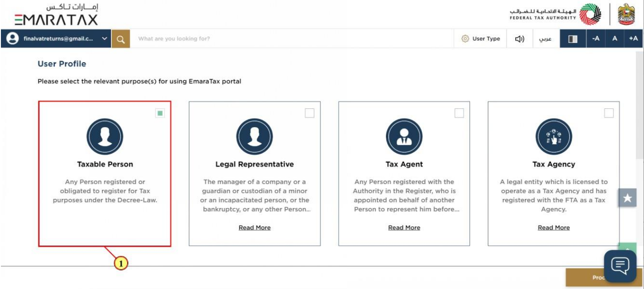Viewport: 644px width, 289px height.
Task: Open the User Type gear settings
Action: click(480, 39)
